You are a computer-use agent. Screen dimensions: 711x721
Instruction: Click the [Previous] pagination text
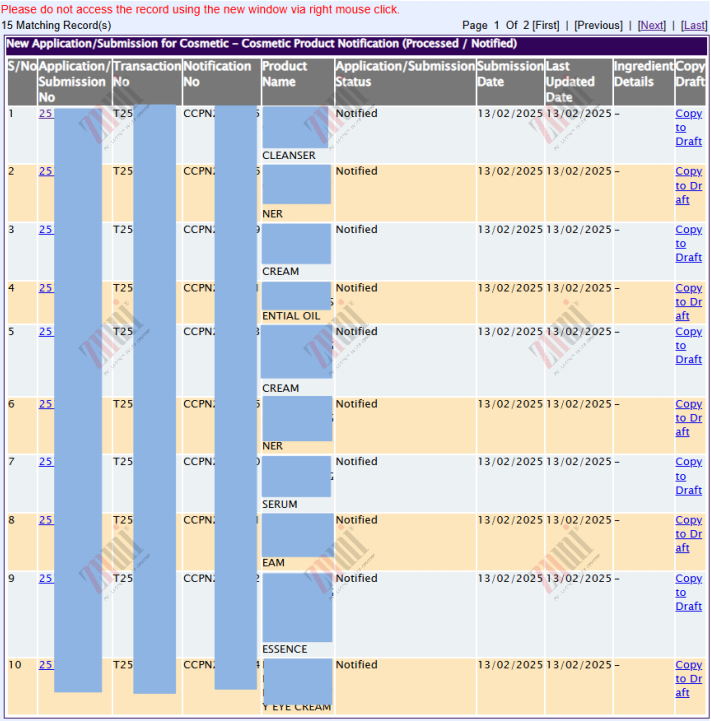(x=598, y=25)
